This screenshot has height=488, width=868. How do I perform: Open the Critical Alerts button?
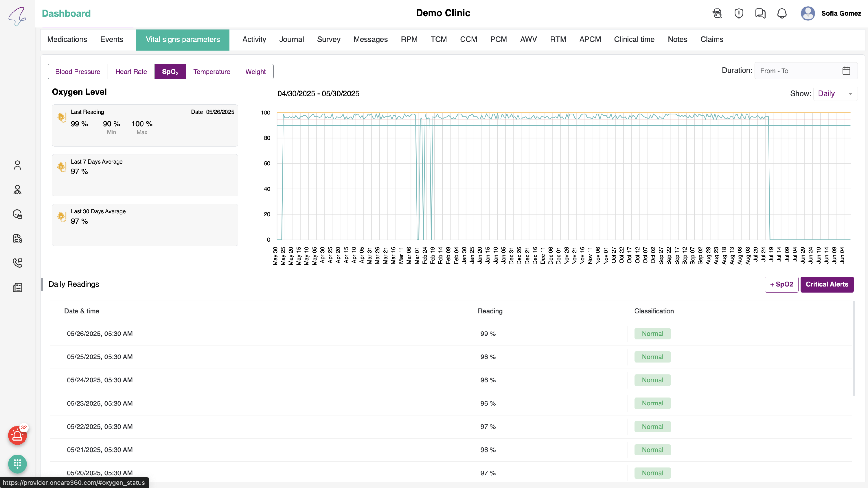tap(827, 284)
